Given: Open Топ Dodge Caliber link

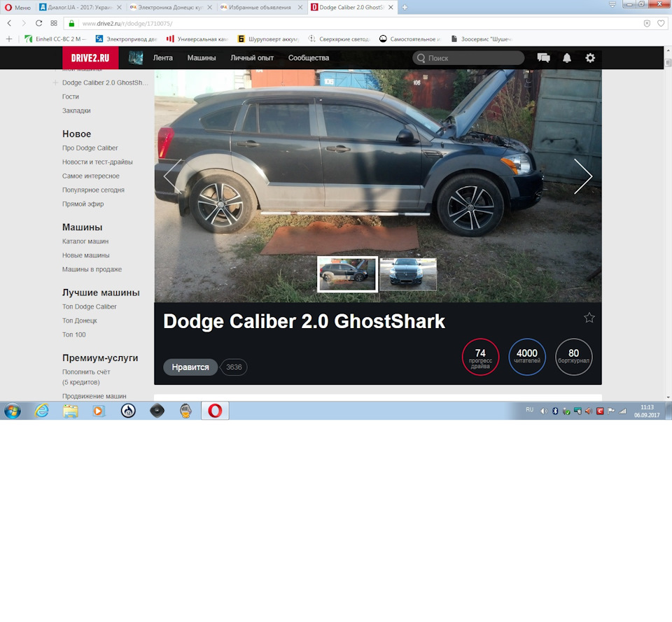Looking at the screenshot, I should click(89, 306).
